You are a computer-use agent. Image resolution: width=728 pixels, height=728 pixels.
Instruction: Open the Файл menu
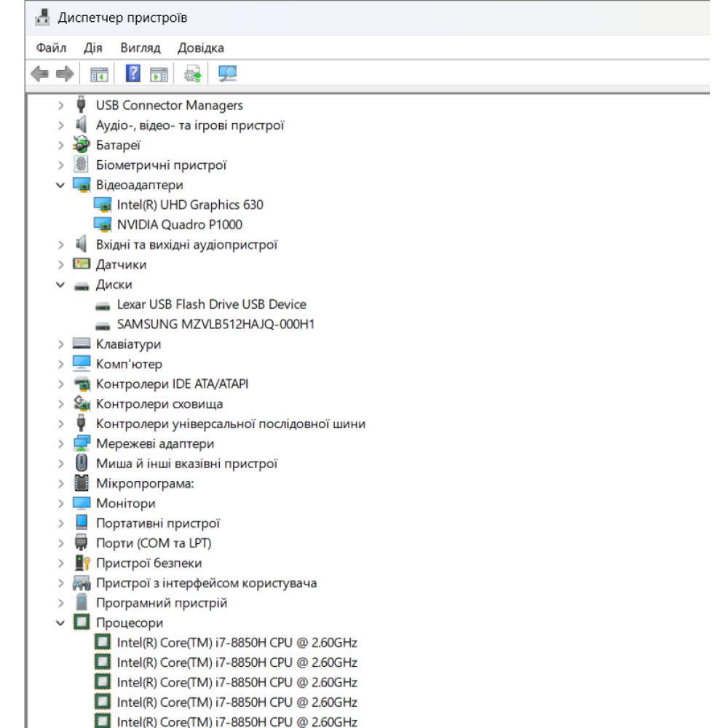tap(52, 48)
